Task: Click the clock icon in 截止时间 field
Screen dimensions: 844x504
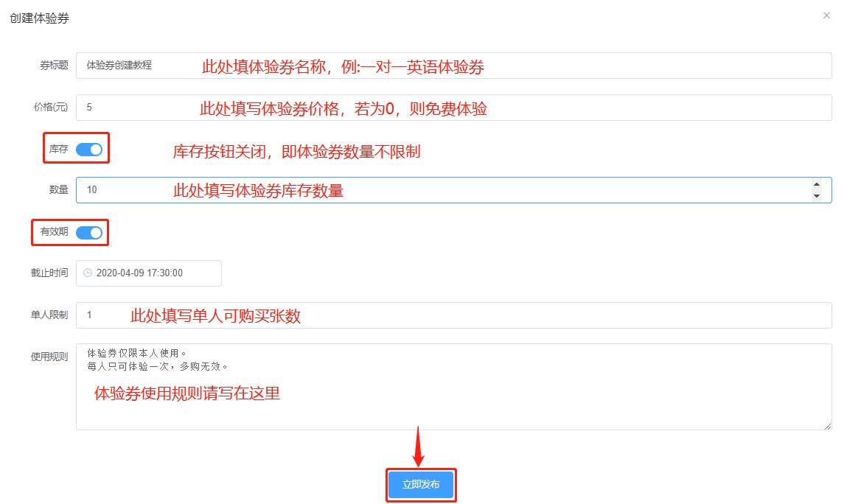Action: 88,273
